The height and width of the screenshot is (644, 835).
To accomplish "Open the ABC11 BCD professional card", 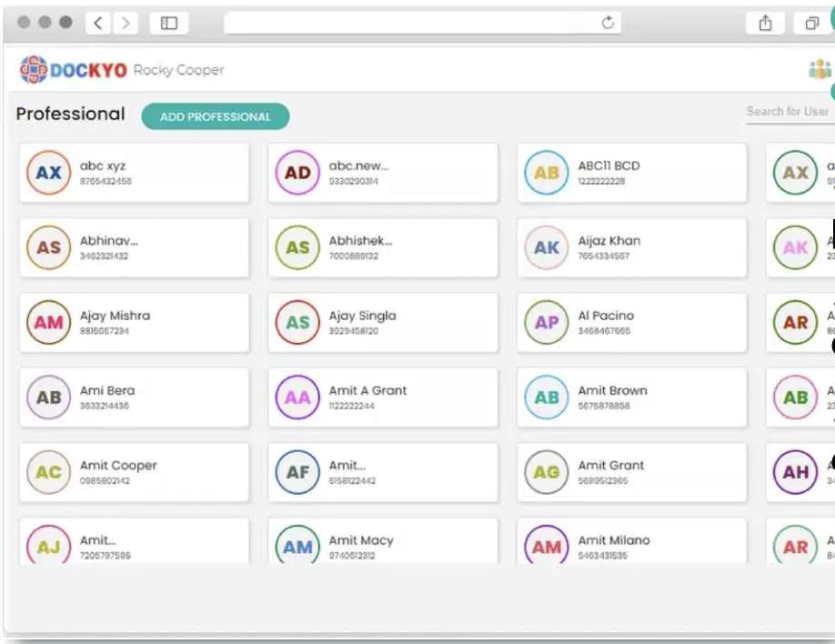I will click(632, 173).
